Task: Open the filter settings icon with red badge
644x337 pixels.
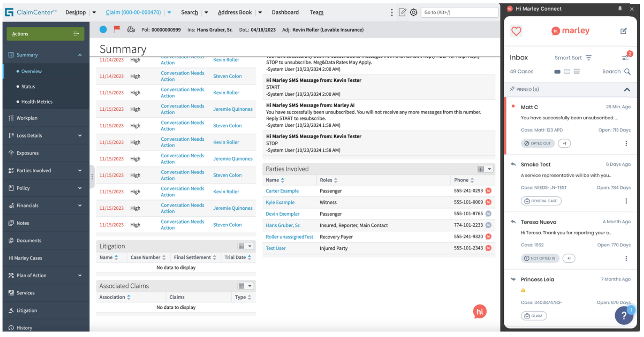Action: [625, 57]
